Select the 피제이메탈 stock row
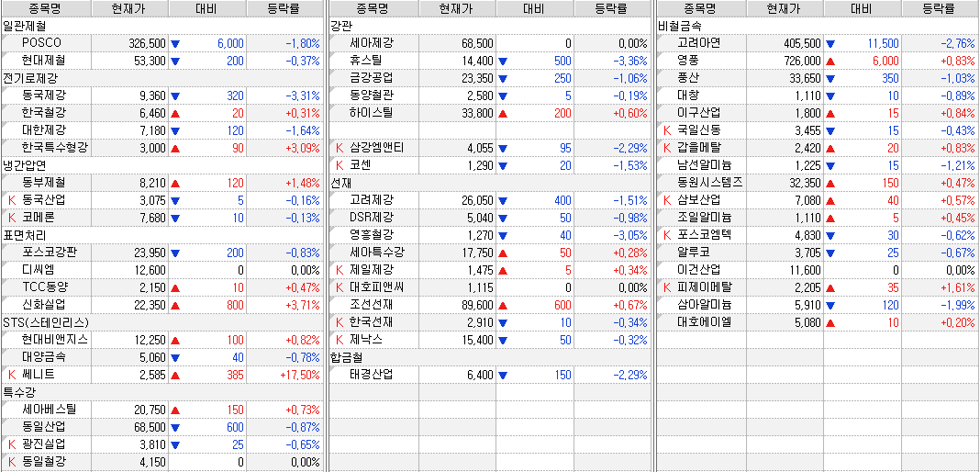The image size is (980, 472). pos(705,288)
